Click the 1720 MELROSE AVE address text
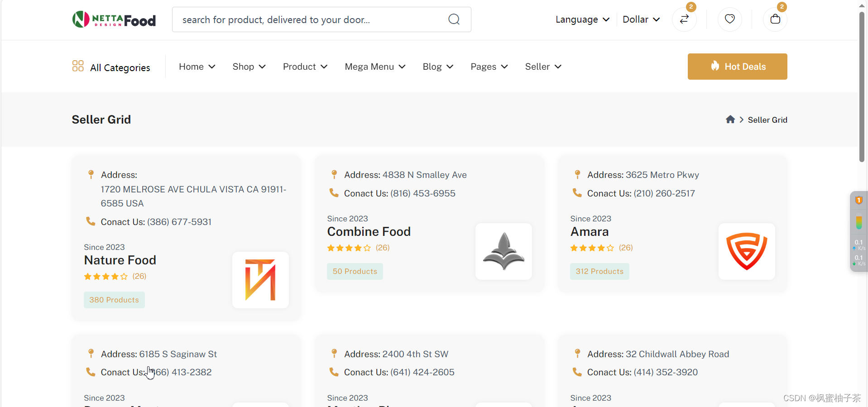 click(x=193, y=196)
